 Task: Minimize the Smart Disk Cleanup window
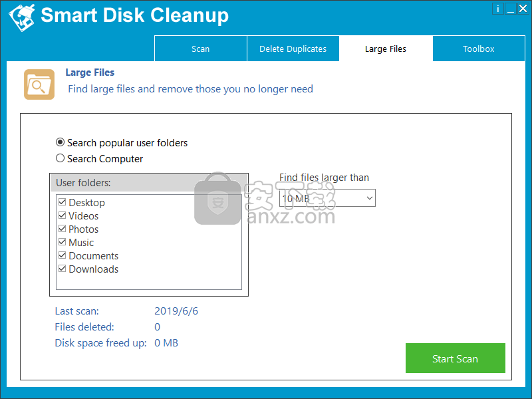click(x=510, y=9)
